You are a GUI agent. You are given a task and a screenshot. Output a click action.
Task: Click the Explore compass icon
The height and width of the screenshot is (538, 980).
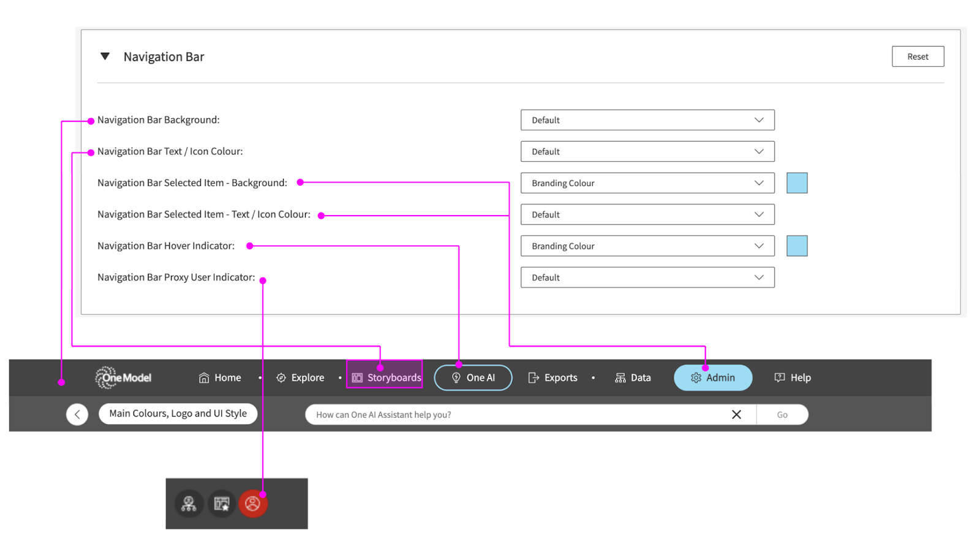pos(281,378)
